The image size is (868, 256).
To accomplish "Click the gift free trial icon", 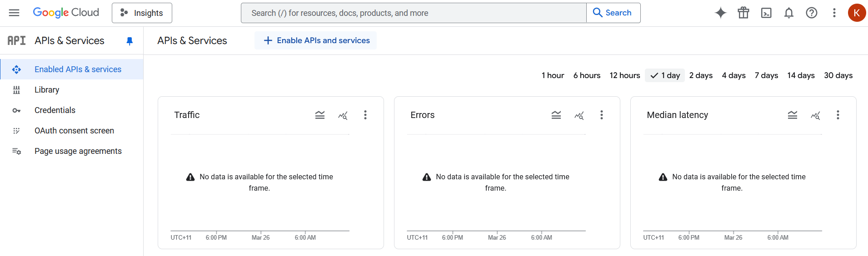I will [x=743, y=13].
